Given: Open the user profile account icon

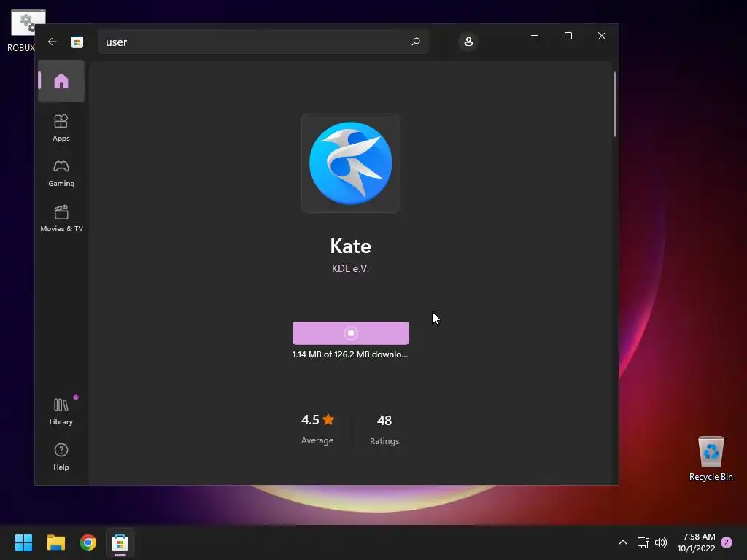Looking at the screenshot, I should 468,42.
